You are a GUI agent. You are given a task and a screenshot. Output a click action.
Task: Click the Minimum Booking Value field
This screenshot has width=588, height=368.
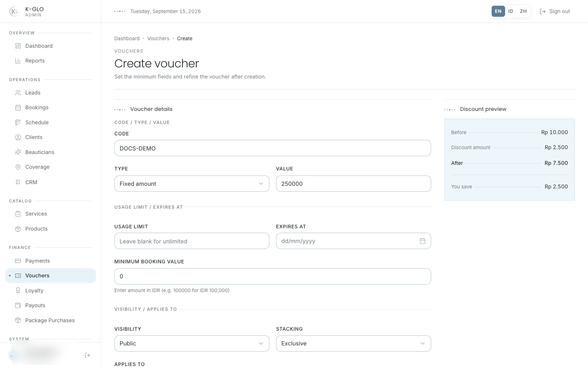click(272, 276)
